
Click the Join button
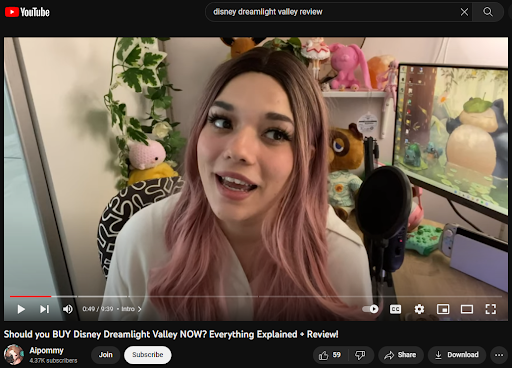(105, 355)
